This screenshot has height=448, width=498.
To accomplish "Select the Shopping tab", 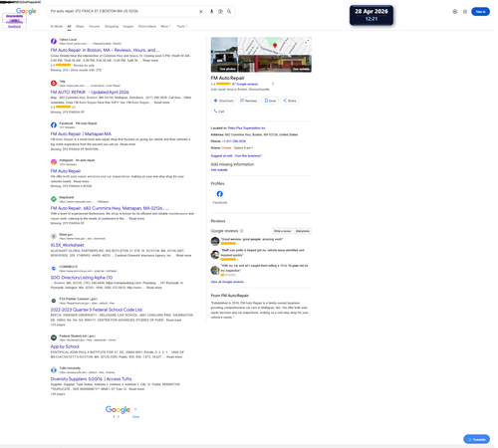I will point(112,26).
